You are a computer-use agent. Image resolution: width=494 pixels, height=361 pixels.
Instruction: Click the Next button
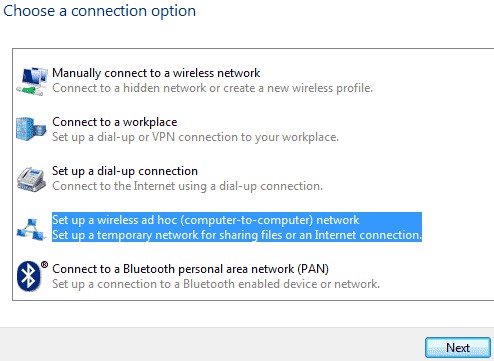[458, 348]
